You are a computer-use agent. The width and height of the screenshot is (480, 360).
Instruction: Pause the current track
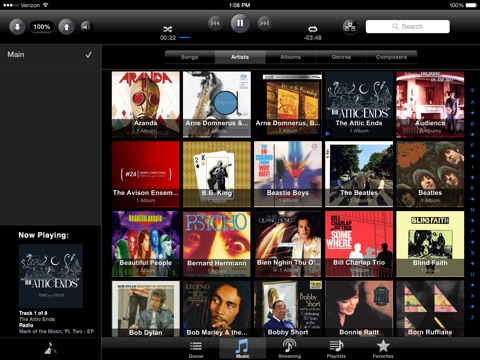click(x=240, y=23)
